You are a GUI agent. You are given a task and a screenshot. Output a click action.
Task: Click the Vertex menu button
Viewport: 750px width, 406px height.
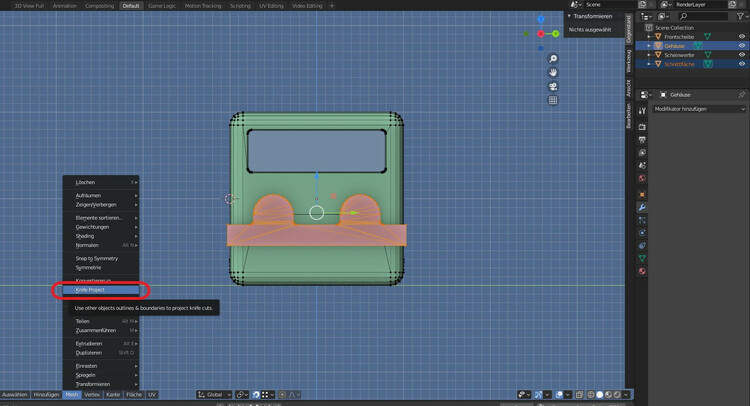tap(92, 395)
